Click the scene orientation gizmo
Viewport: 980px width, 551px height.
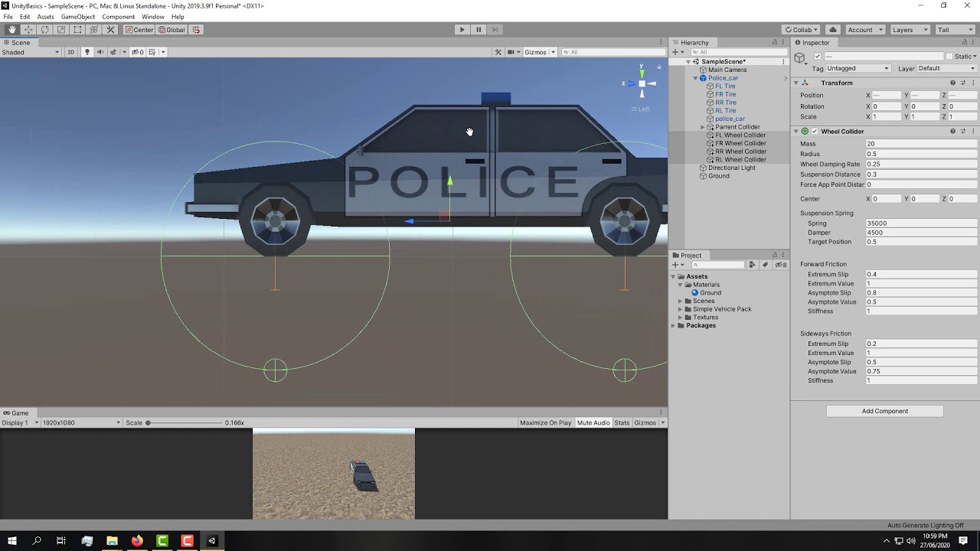pos(642,83)
